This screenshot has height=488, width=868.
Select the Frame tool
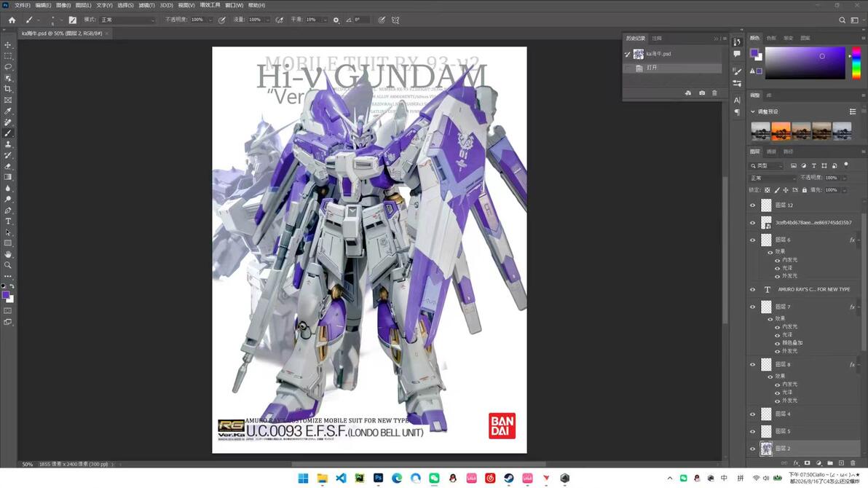[8, 101]
